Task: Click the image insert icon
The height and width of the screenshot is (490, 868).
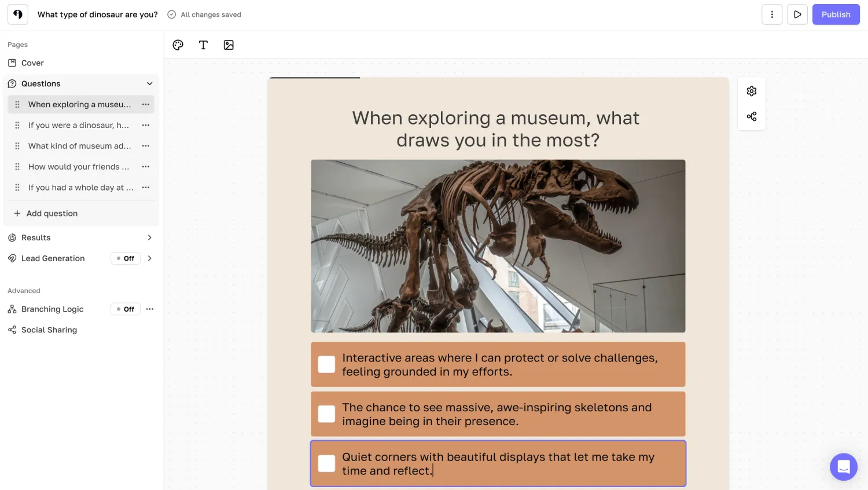Action: pyautogui.click(x=229, y=45)
